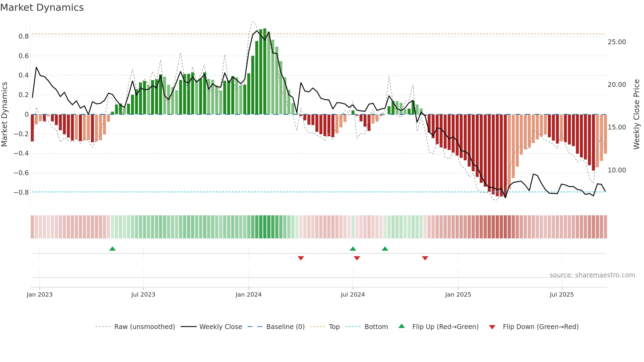Click the tallest green bar at the Jan 2024 peak
The width and height of the screenshot is (644, 362).
point(265,71)
